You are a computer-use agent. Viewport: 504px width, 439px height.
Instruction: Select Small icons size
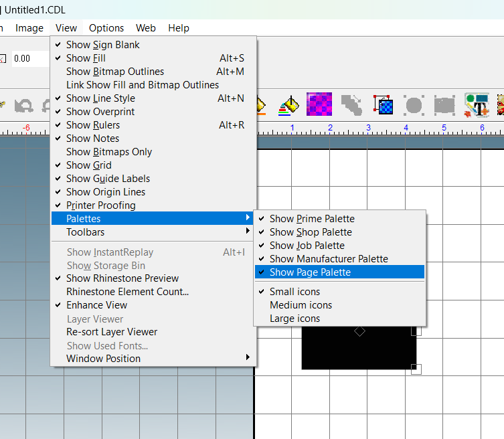tap(340, 292)
